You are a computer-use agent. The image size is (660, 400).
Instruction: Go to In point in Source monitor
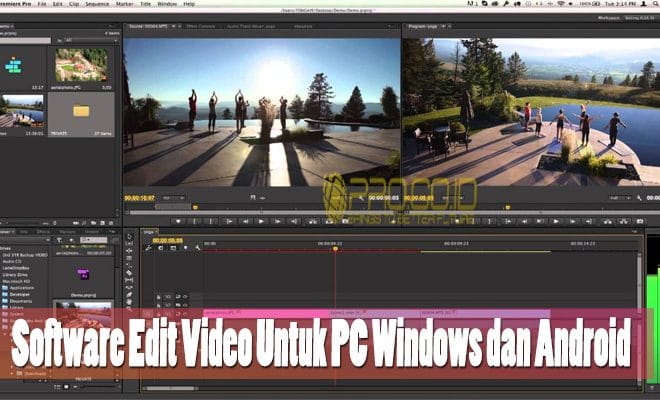coord(229,221)
